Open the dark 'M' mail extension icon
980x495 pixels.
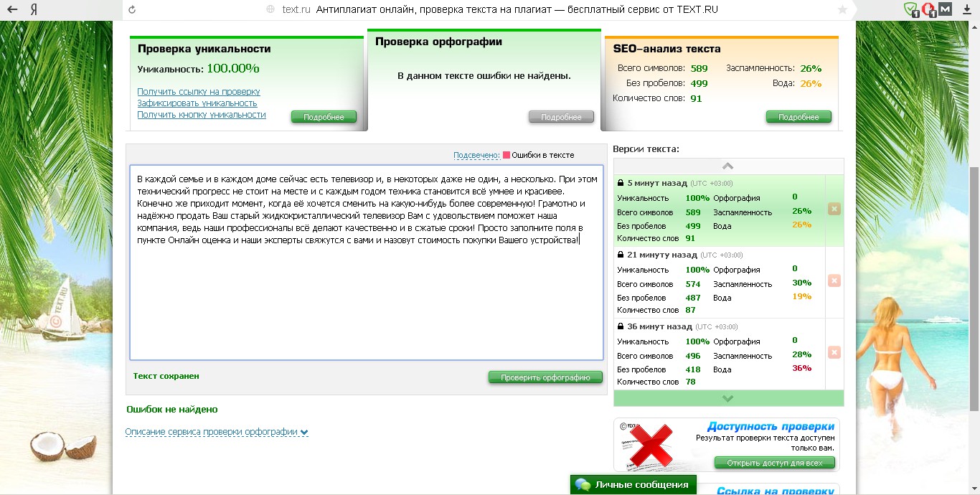pos(946,9)
